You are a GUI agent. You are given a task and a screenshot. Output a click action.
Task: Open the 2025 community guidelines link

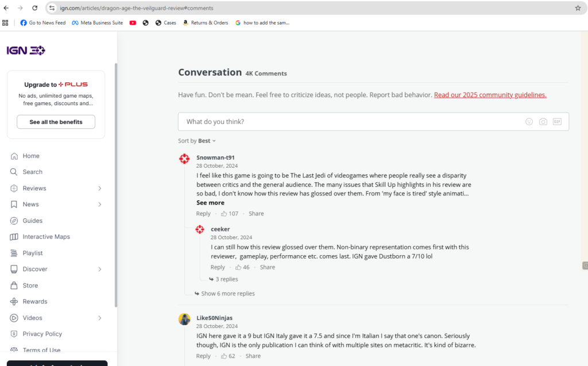490,95
